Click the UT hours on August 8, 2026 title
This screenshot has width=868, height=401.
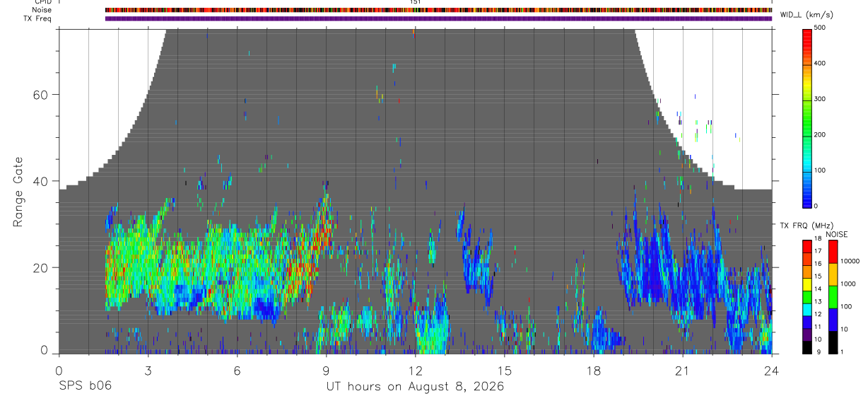click(415, 387)
